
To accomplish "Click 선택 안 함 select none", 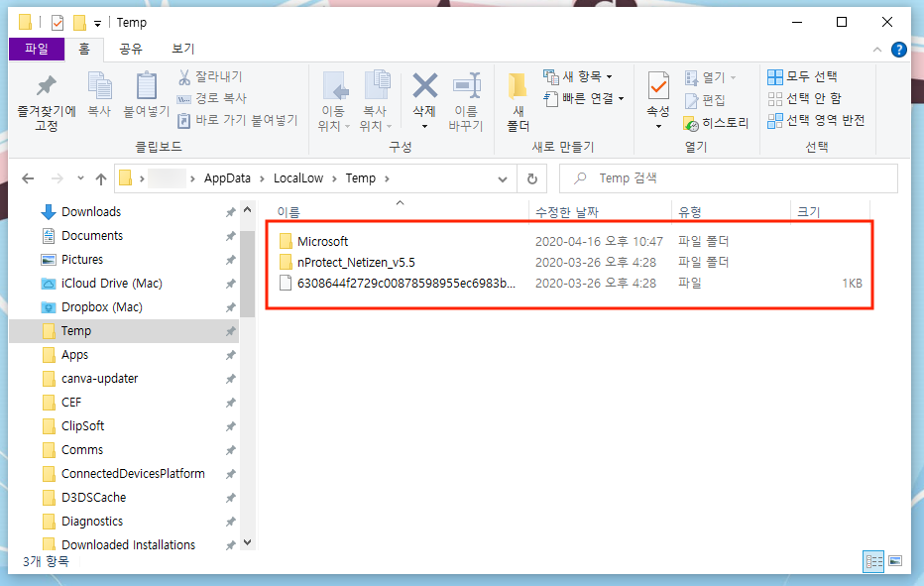I will [x=805, y=98].
